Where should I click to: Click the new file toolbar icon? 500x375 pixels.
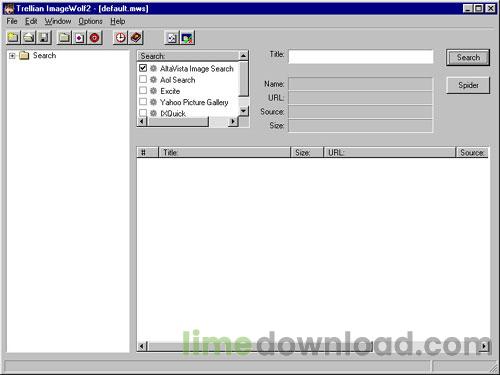click(x=13, y=38)
